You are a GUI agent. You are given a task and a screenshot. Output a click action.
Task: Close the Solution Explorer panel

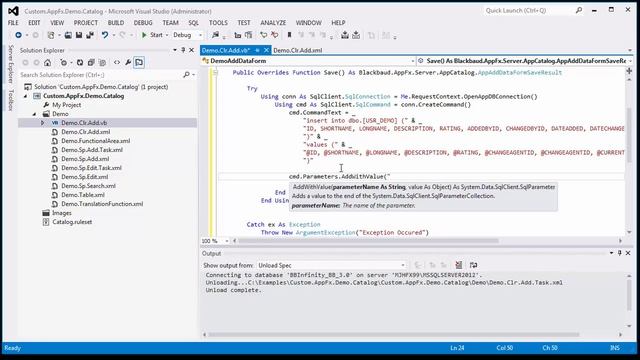[191, 50]
